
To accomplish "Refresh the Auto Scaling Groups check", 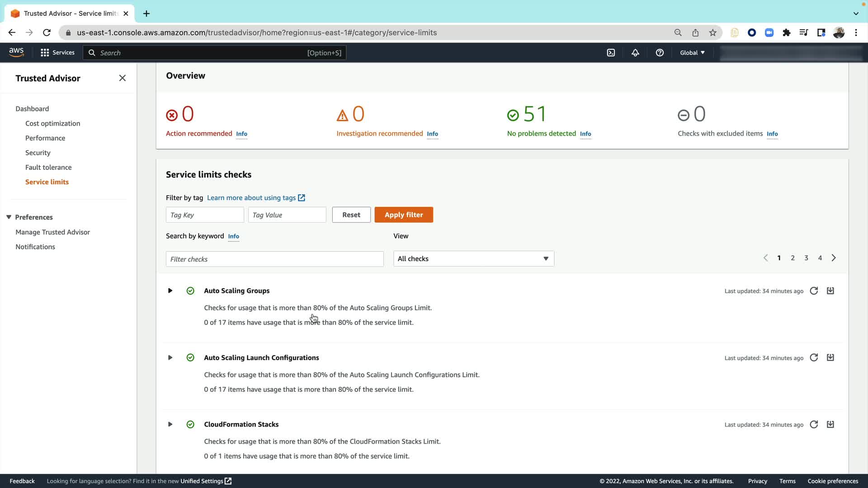I will coord(814,291).
